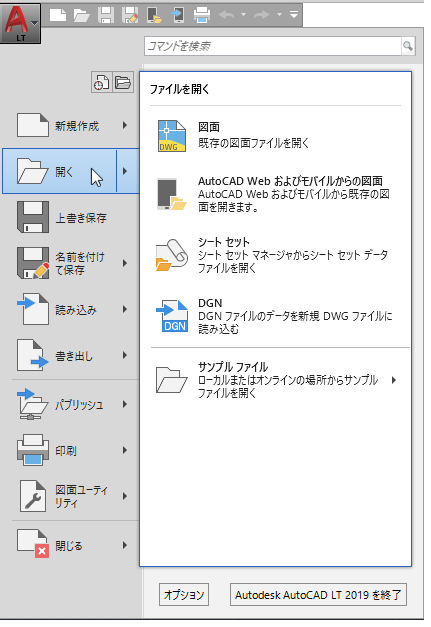Expand the 書き出し submenu arrow
Screen dimensions: 431x627
pyautogui.click(x=125, y=355)
